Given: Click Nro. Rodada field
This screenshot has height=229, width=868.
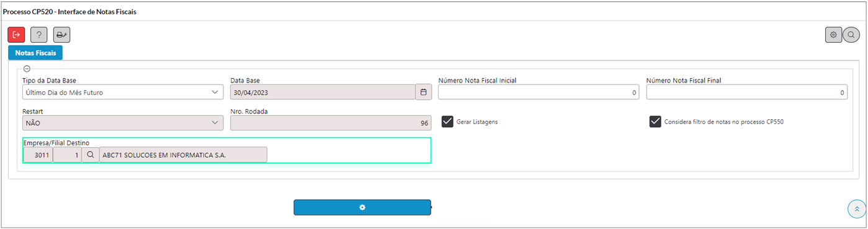Looking at the screenshot, I should 331,123.
